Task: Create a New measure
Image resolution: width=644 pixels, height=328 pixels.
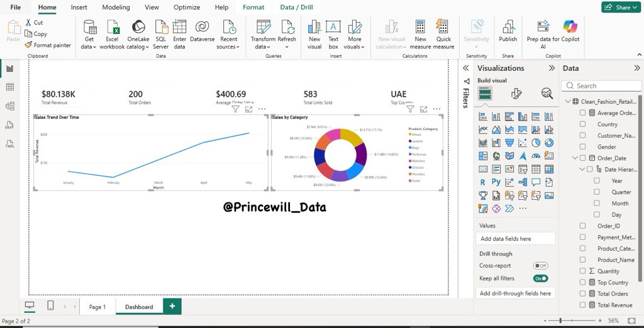Action: (420, 35)
